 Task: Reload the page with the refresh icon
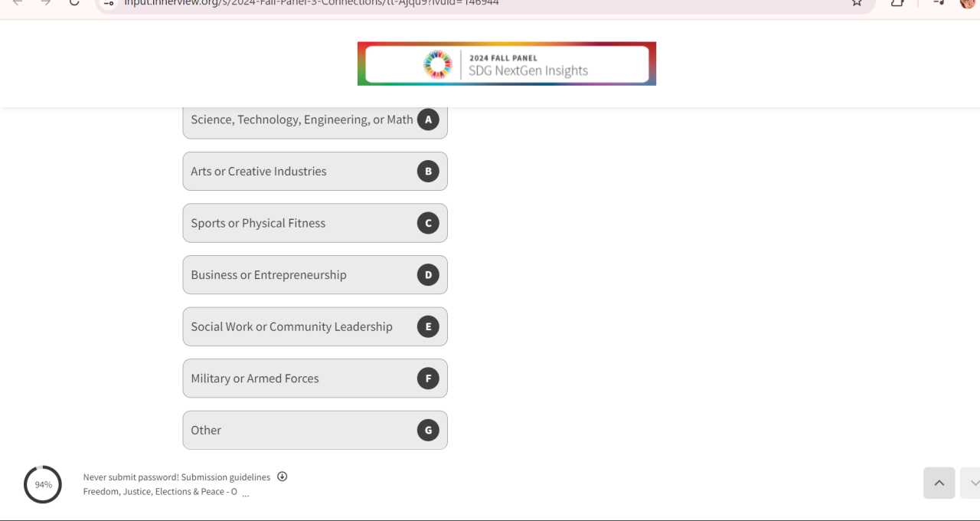click(x=74, y=2)
